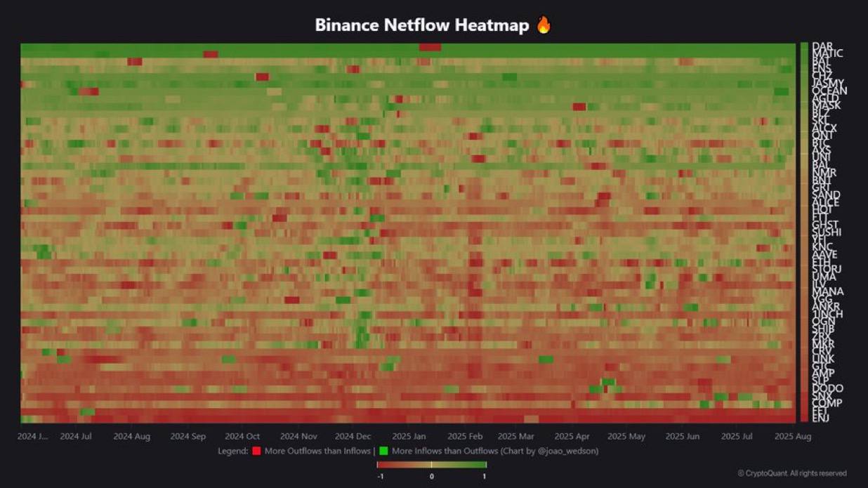Screen dimensions: 868x488
Task: Click 'More Inflows than Outflows' legend text
Action: [x=445, y=451]
